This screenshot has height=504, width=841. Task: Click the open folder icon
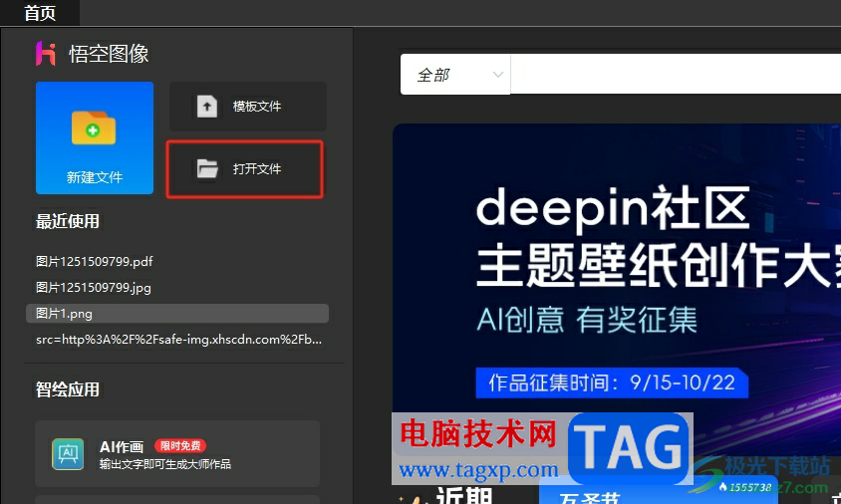click(x=207, y=169)
